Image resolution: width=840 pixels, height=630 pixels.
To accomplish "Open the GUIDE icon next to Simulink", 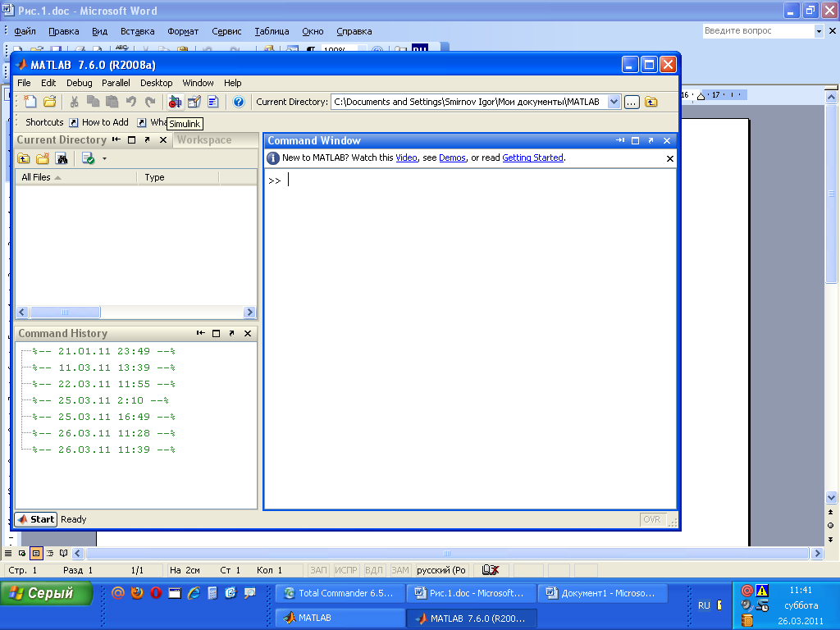I will click(x=194, y=102).
